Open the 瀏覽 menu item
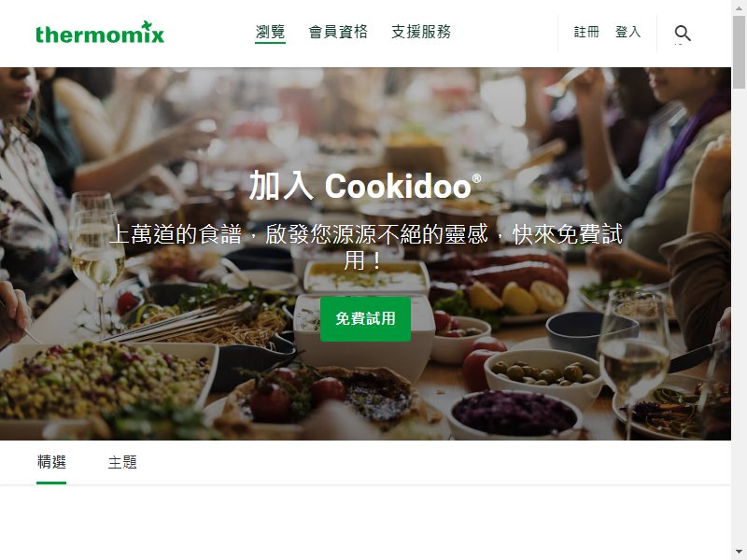This screenshot has width=747, height=560. click(270, 32)
